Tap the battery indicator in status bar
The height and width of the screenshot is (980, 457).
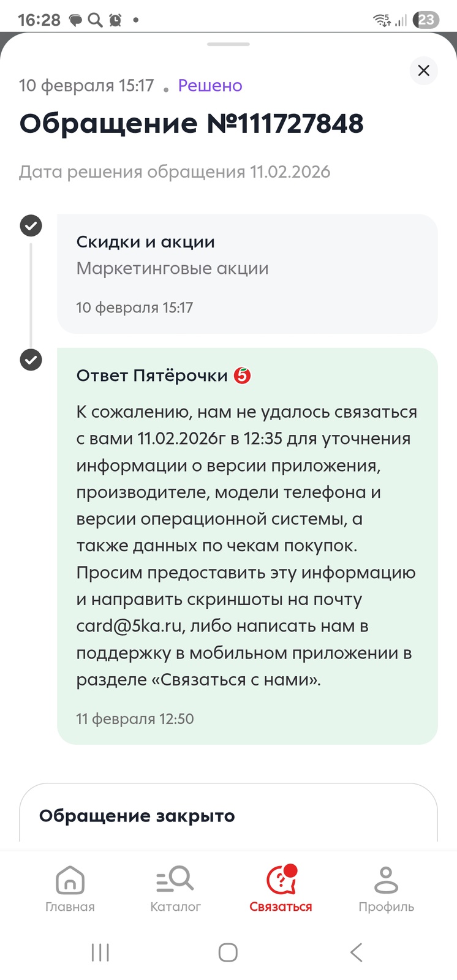426,20
